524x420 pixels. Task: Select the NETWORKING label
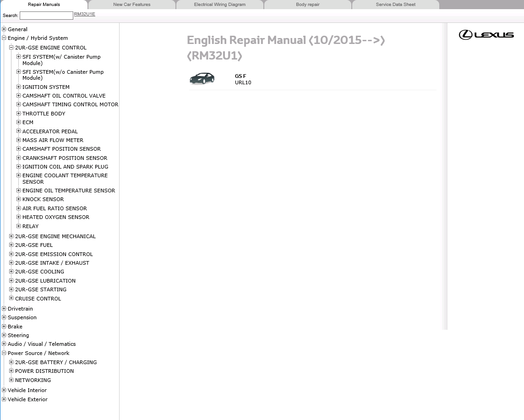33,380
